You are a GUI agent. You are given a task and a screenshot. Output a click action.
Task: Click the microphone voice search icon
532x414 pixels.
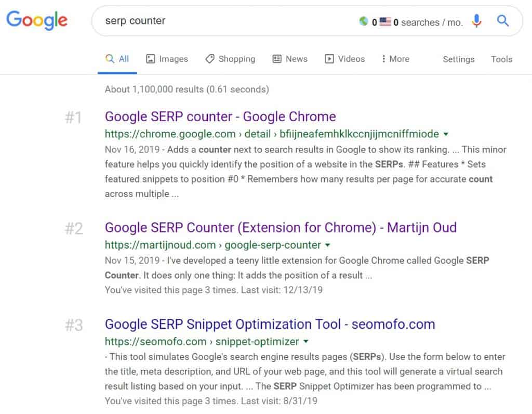tap(476, 21)
